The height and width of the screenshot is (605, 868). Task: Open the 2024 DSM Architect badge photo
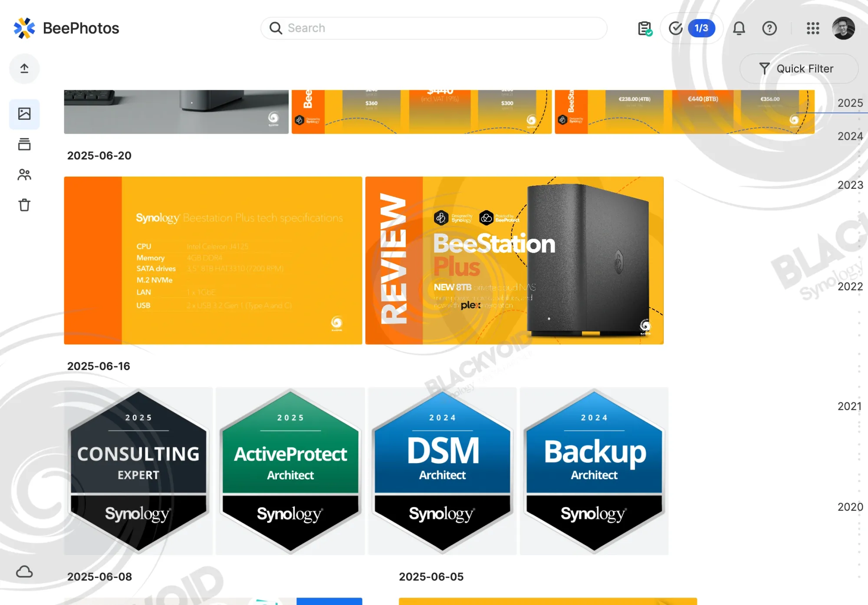(442, 471)
